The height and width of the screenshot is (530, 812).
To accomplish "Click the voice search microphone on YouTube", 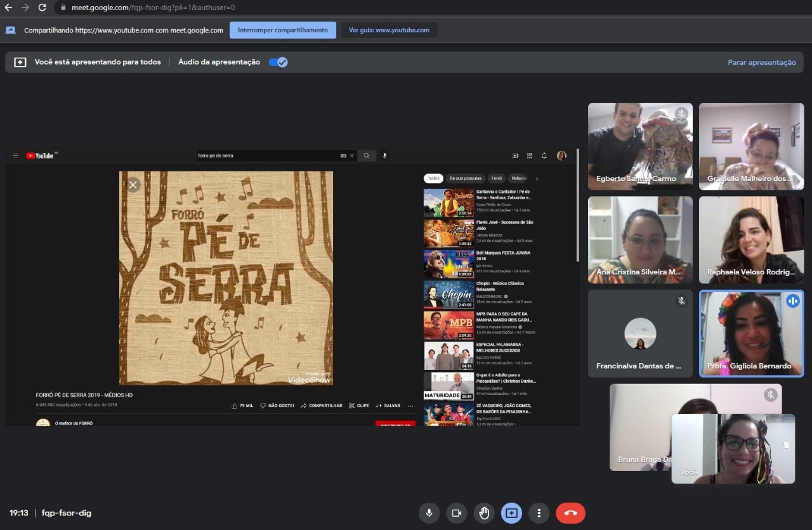I will point(384,156).
